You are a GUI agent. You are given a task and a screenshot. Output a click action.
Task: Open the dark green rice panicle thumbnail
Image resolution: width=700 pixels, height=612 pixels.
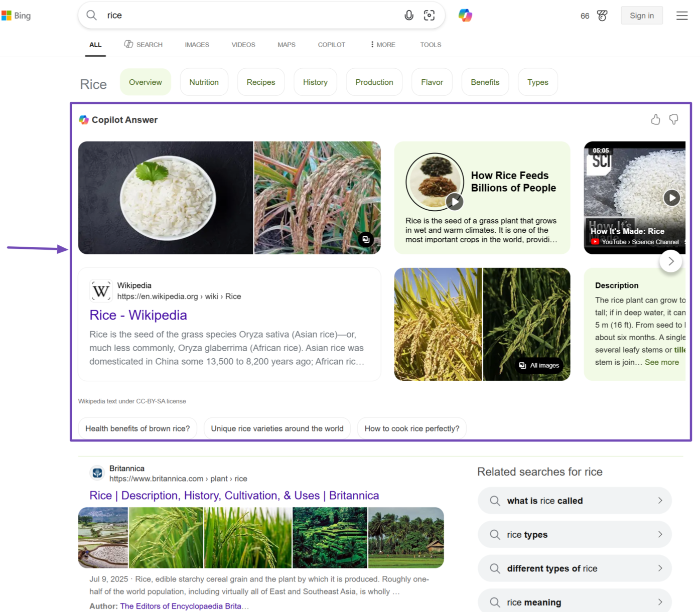(526, 324)
